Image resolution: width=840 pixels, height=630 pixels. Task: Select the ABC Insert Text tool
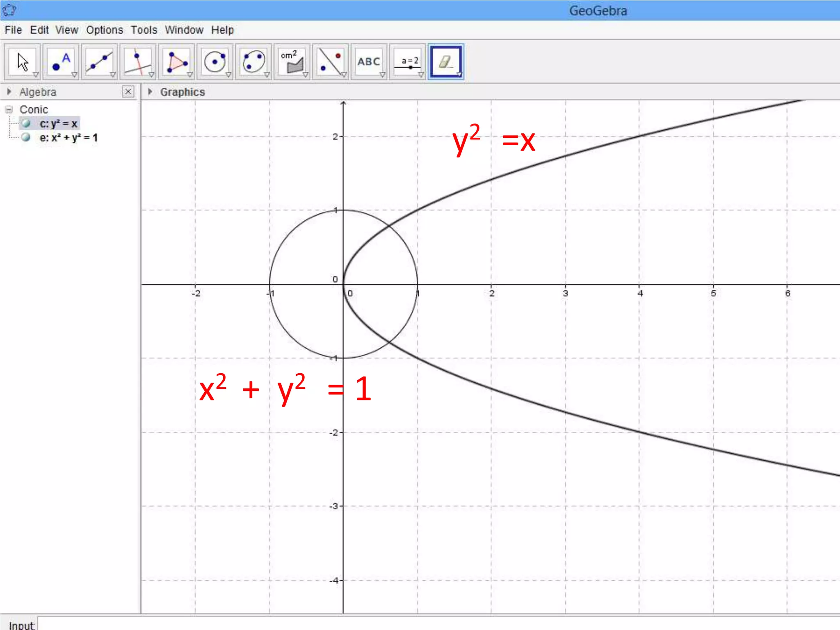pyautogui.click(x=369, y=62)
